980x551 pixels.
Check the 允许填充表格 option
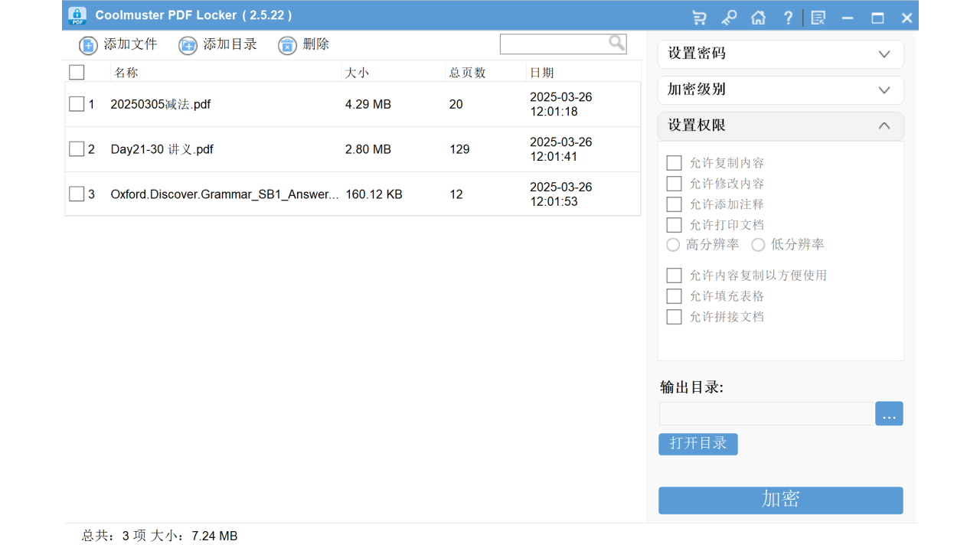(x=674, y=295)
